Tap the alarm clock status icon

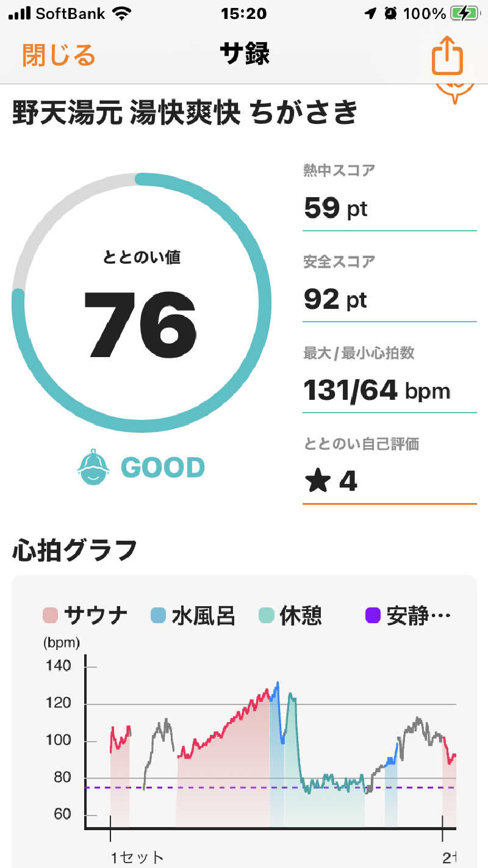point(391,13)
